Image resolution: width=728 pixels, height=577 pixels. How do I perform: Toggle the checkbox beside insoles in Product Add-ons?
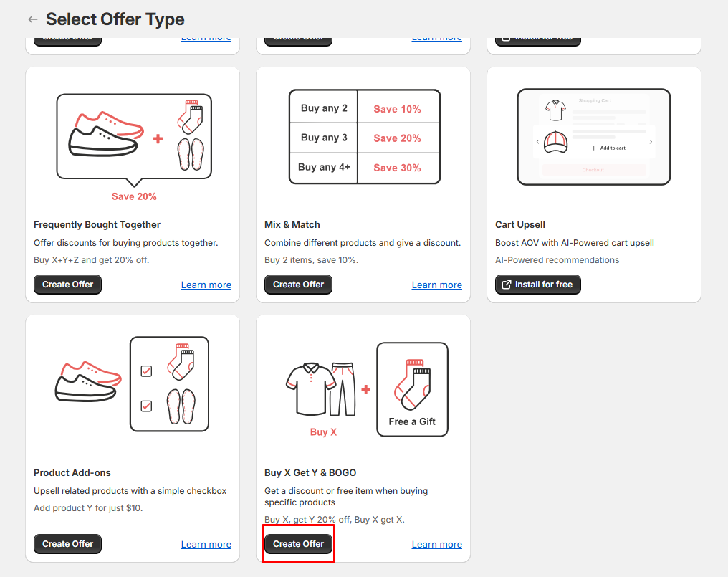[x=146, y=406]
